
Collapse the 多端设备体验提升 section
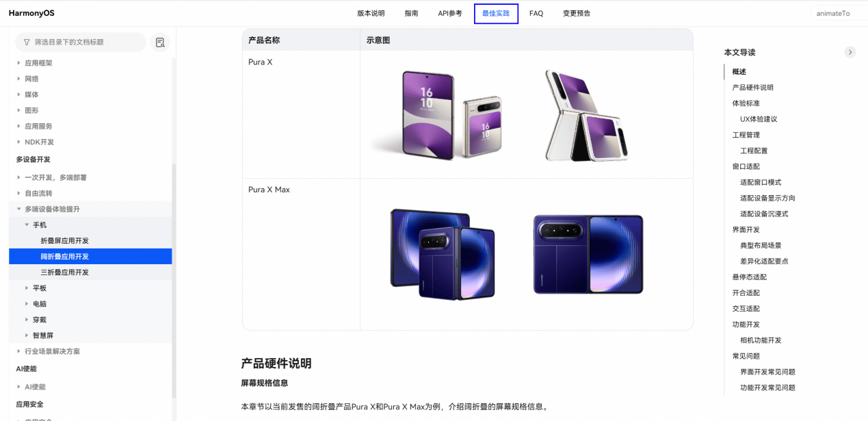point(19,209)
